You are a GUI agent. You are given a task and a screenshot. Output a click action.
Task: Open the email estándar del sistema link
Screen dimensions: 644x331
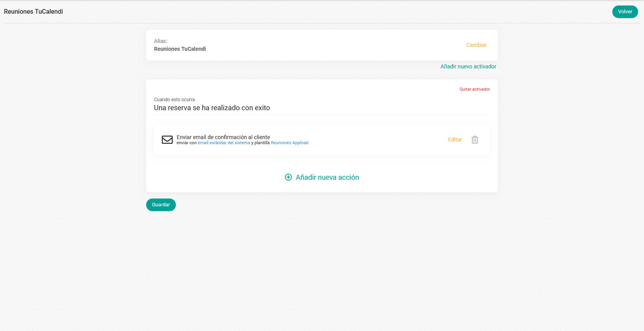point(224,143)
